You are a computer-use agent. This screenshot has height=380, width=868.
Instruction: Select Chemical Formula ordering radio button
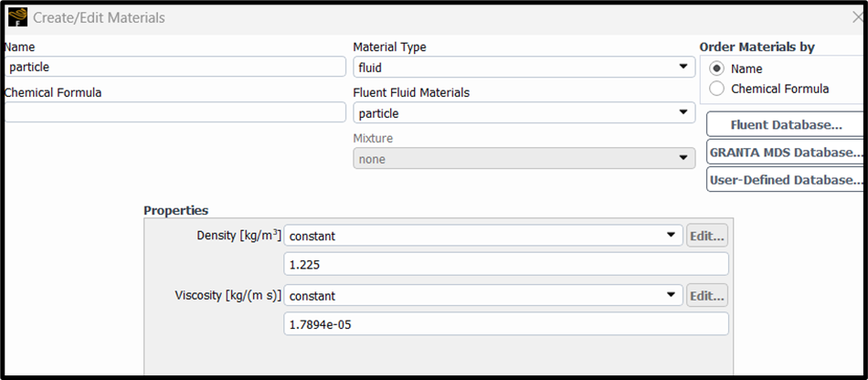(x=717, y=89)
